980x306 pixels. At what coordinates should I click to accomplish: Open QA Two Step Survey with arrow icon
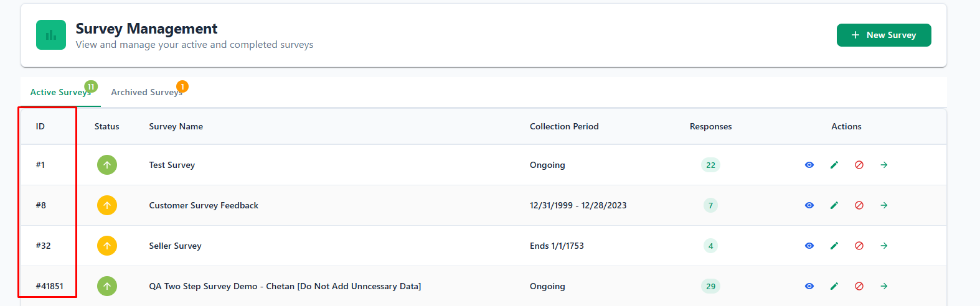coord(883,286)
